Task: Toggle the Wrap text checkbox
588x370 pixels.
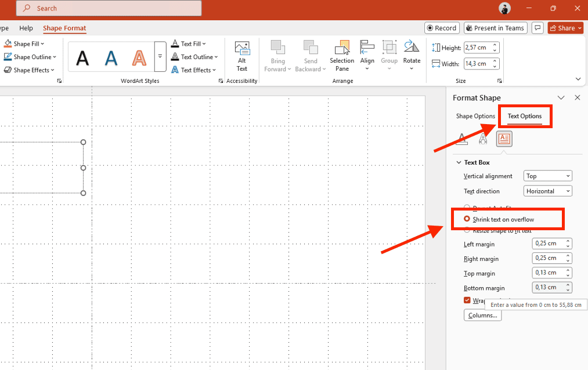Action: (x=467, y=300)
